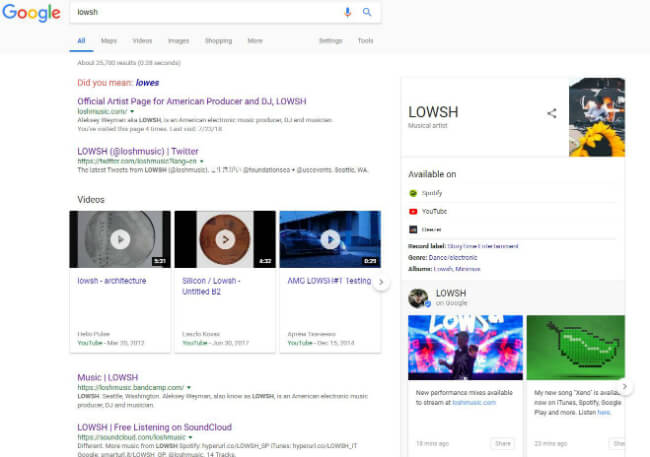Open 'lowsh - architecture' video title
The width and height of the screenshot is (650, 457).
pyautogui.click(x=112, y=281)
